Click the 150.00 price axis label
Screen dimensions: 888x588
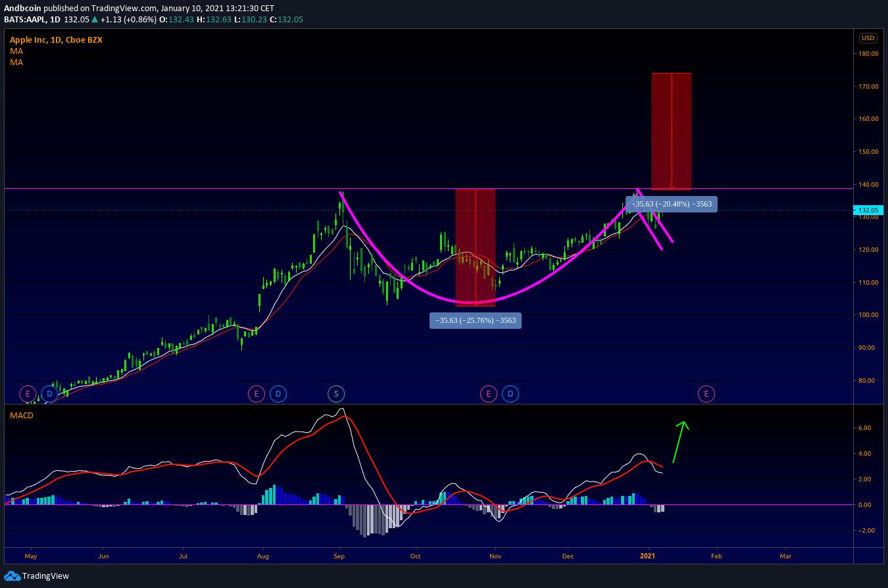(869, 152)
